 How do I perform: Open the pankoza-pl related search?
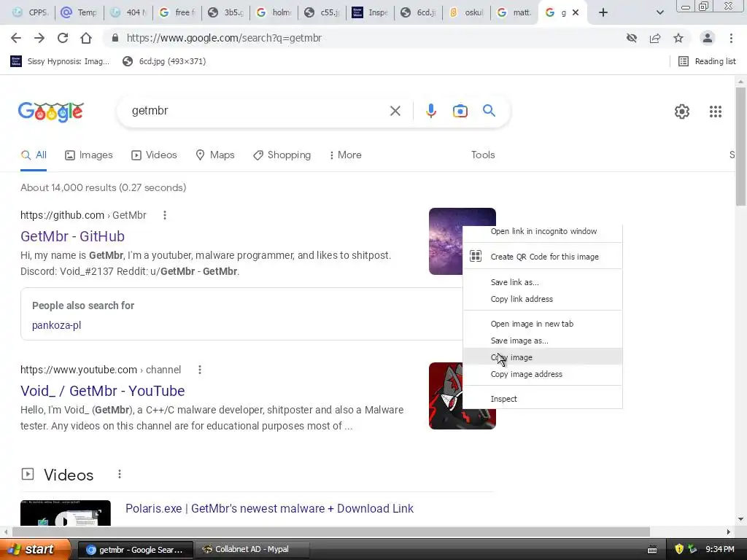coord(56,325)
